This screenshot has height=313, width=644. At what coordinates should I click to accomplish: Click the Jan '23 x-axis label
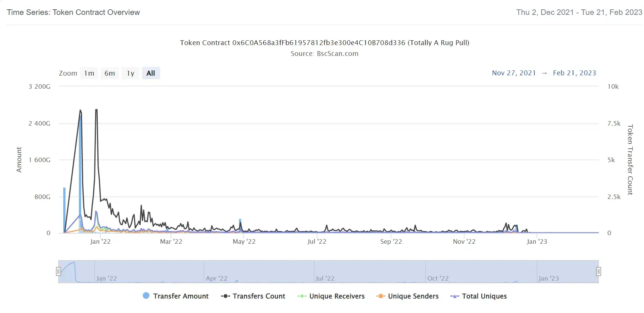coord(537,241)
